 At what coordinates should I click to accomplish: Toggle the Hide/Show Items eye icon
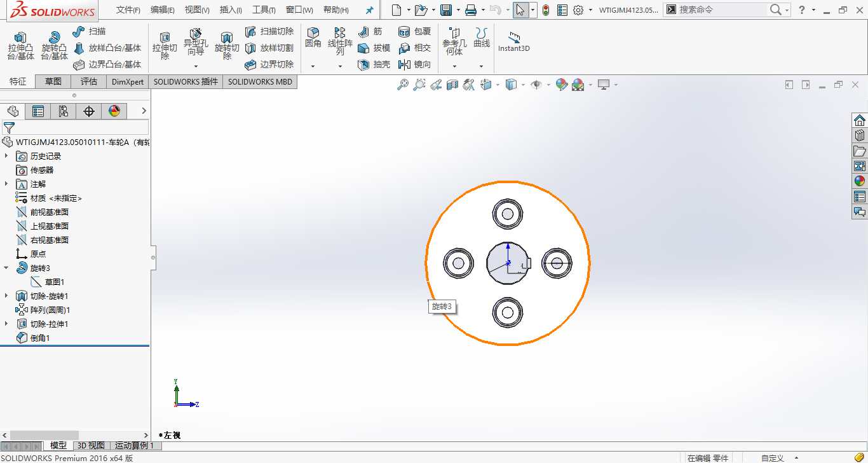point(536,85)
